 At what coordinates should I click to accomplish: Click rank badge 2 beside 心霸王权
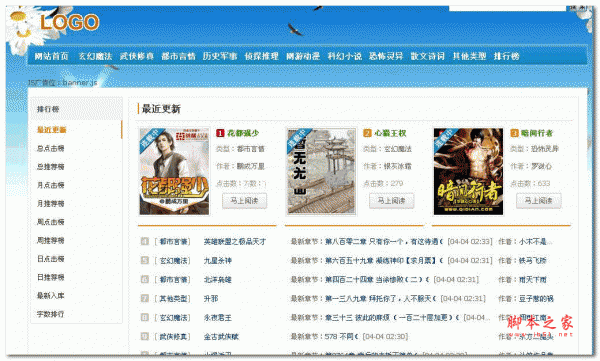click(367, 133)
